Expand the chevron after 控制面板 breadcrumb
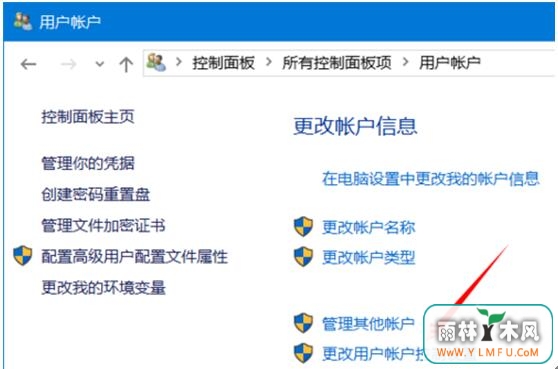The width and height of the screenshot is (558, 369). pos(269,62)
